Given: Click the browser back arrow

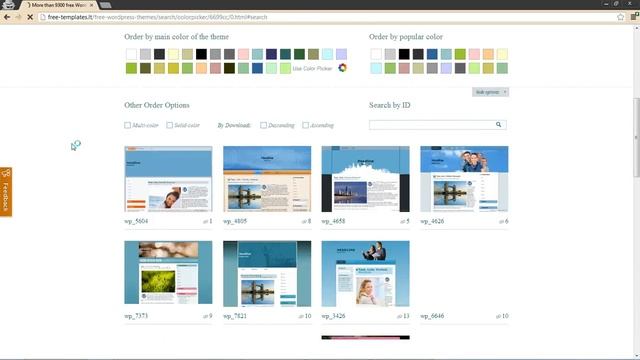Looking at the screenshot, I should click(x=7, y=17).
